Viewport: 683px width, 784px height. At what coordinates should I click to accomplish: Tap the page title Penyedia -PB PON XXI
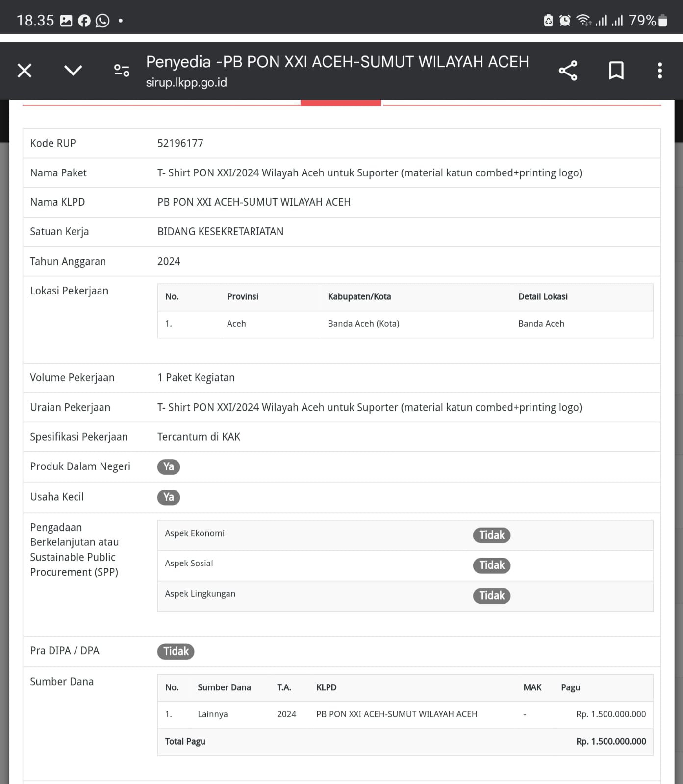[x=337, y=62]
